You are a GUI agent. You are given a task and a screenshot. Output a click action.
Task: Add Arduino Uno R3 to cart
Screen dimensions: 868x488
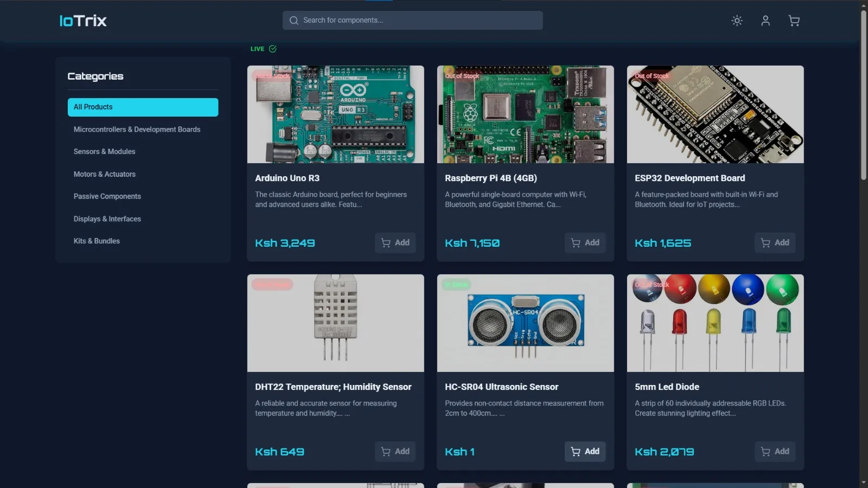point(395,243)
